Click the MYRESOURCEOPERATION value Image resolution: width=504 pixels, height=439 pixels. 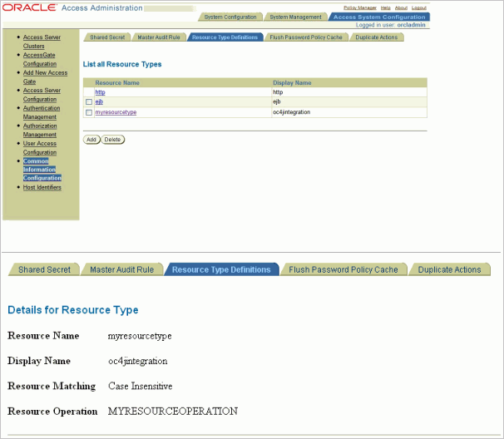point(173,411)
